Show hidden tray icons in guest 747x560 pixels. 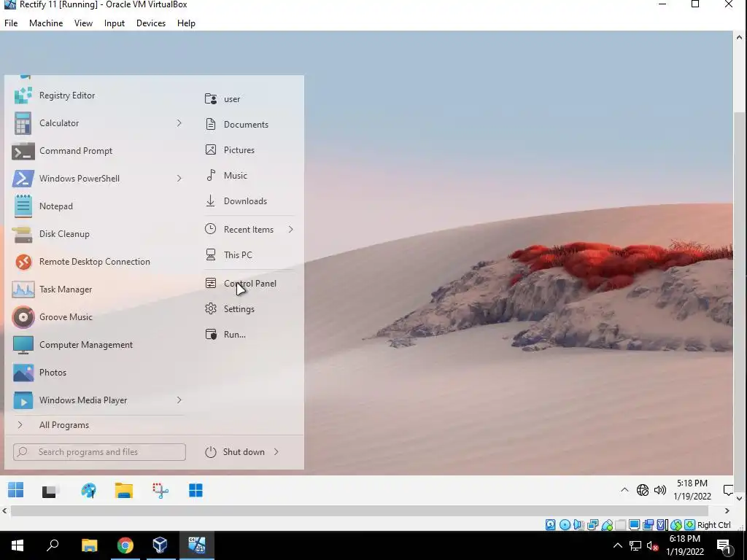pos(624,489)
